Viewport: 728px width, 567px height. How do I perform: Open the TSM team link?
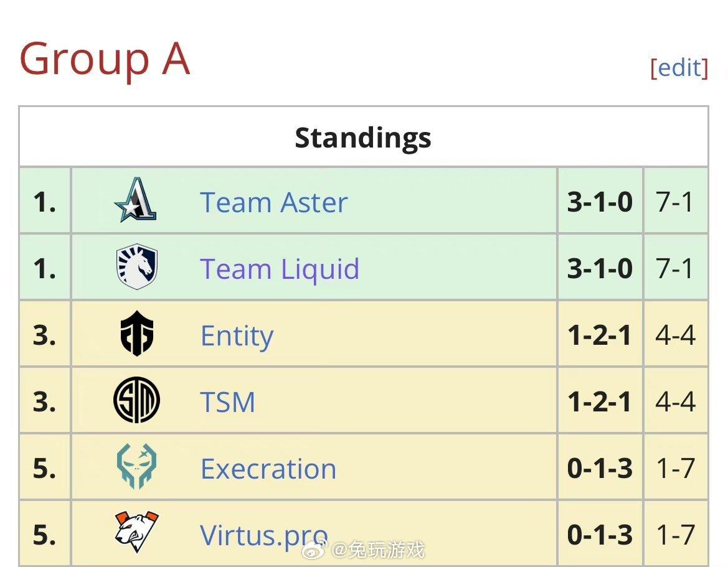228,403
